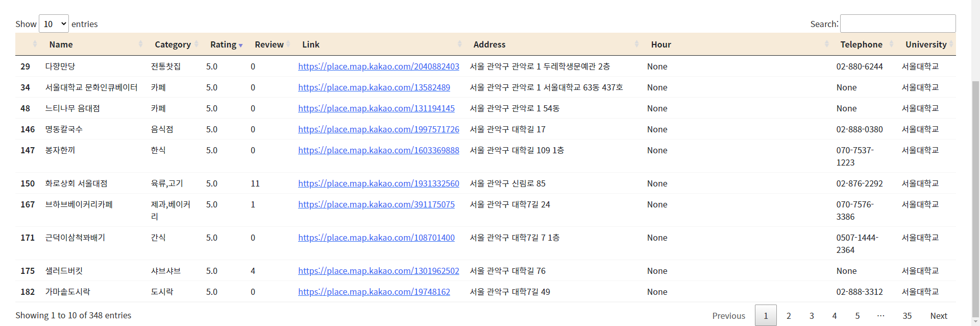980x326 pixels.
Task: Click the Previous pagination button
Action: point(729,315)
